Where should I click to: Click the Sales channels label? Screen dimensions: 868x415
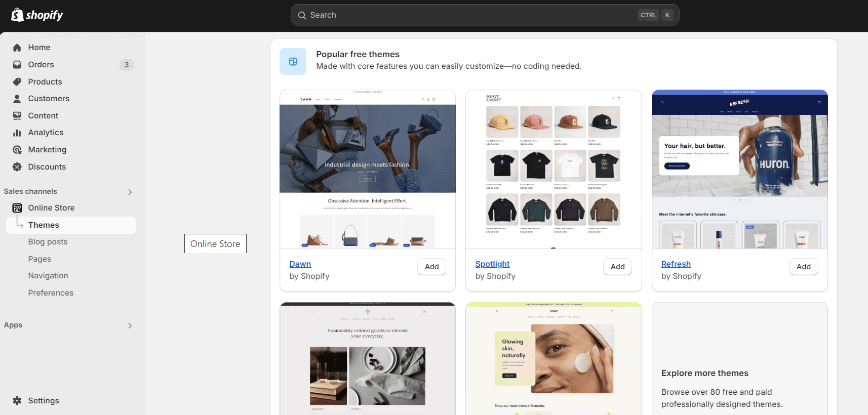click(30, 192)
